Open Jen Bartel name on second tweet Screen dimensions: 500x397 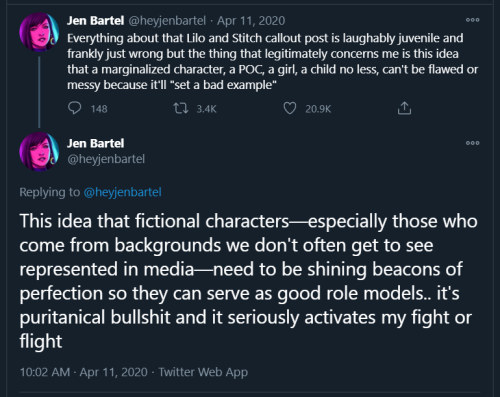tap(95, 143)
